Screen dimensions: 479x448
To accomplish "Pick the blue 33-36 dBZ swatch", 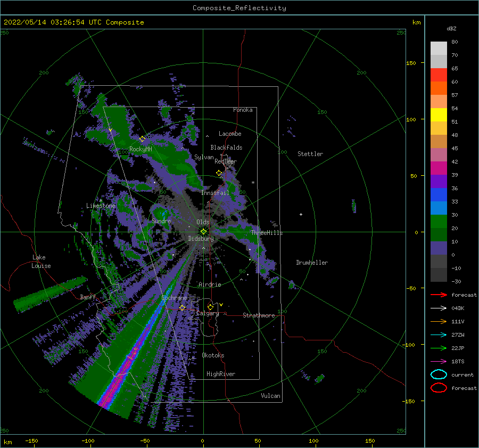I will (439, 195).
